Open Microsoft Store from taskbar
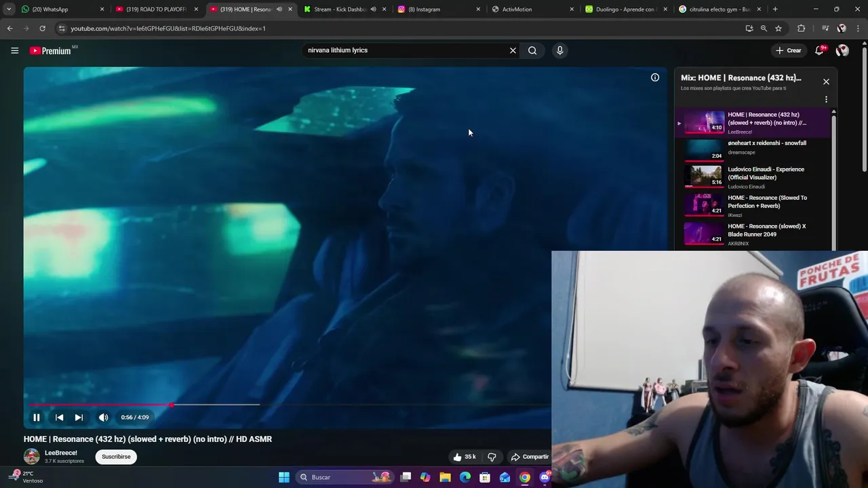The width and height of the screenshot is (868, 488). 485,477
